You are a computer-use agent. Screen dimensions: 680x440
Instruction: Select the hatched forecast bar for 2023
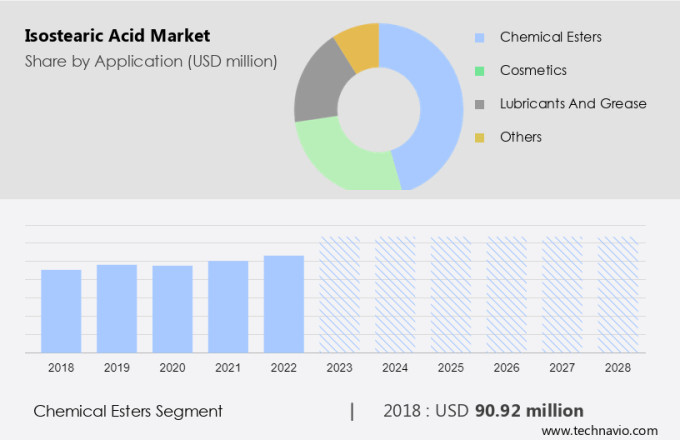[339, 294]
